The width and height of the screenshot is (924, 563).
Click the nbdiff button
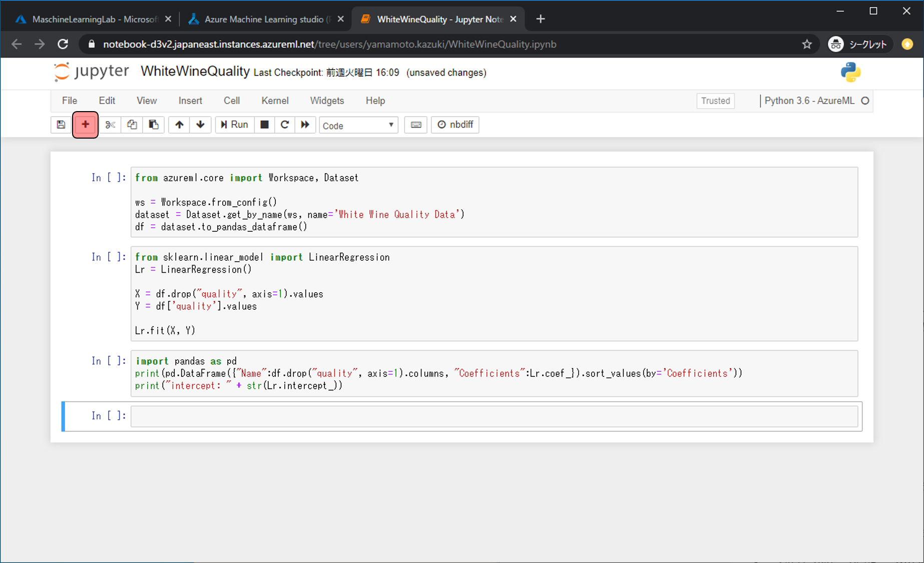pyautogui.click(x=455, y=125)
